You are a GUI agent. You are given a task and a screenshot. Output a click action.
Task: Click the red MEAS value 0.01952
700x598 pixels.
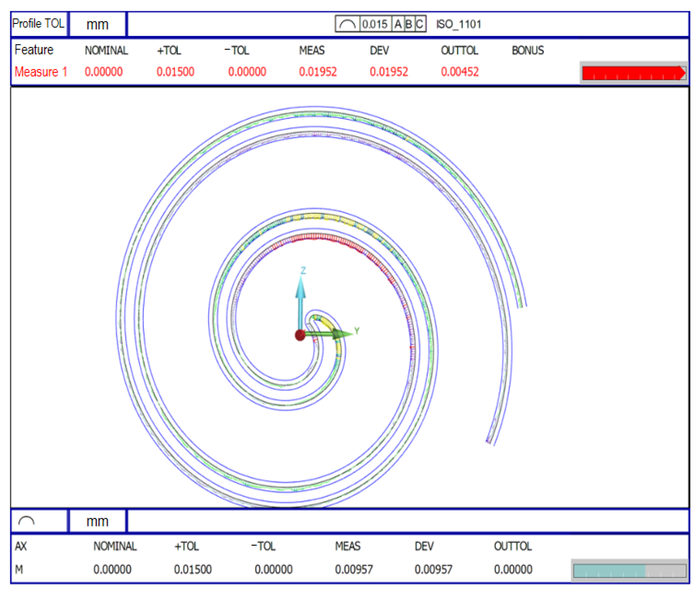[x=318, y=72]
